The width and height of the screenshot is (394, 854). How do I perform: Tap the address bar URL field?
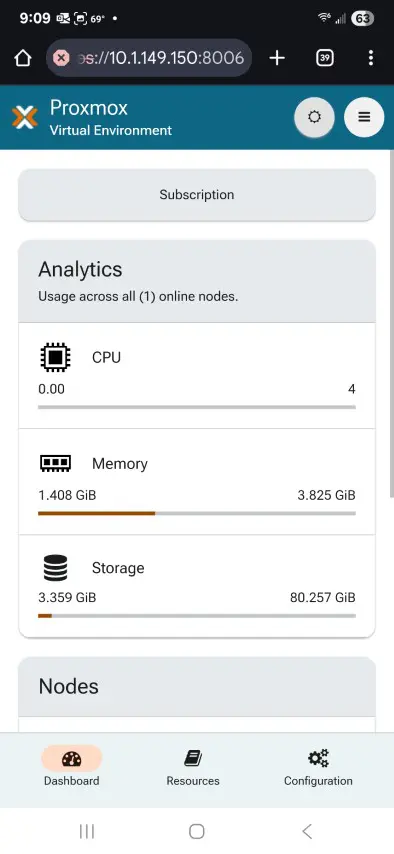point(149,58)
